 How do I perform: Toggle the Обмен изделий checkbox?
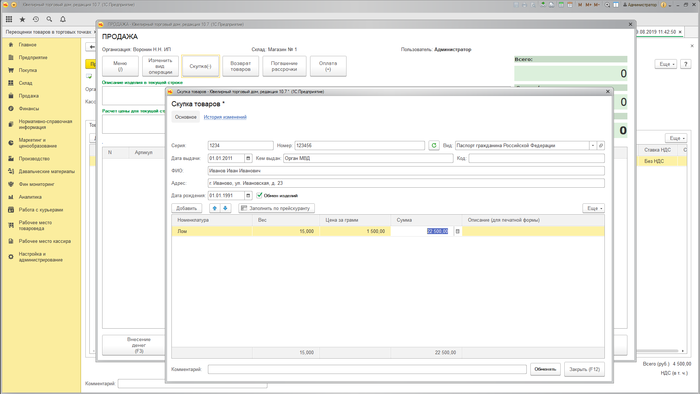[259, 195]
